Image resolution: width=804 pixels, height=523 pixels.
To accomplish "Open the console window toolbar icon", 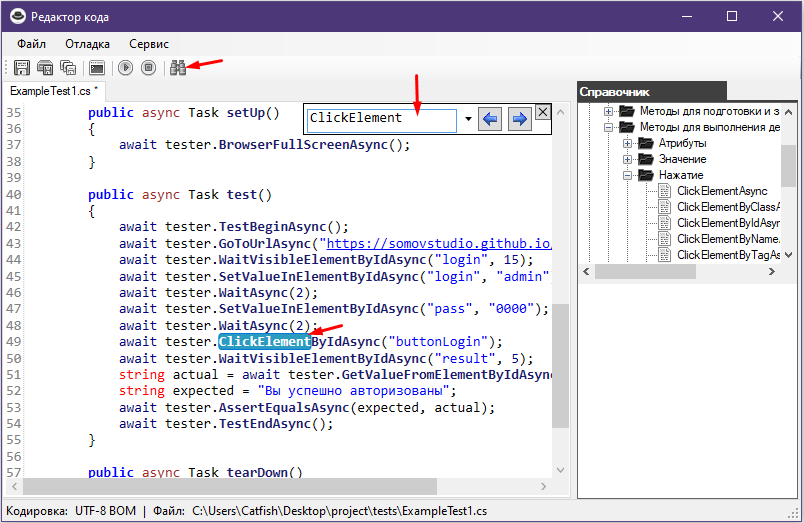I will (x=97, y=68).
